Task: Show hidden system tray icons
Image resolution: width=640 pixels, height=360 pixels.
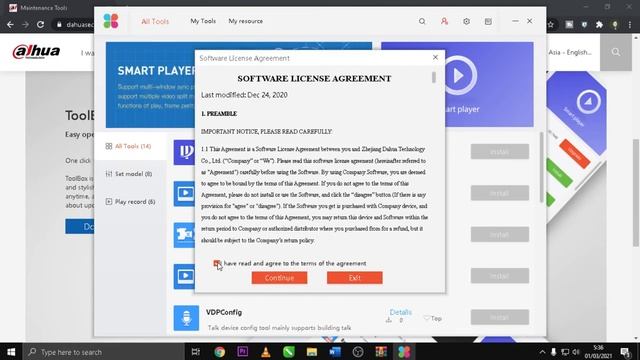Action: coord(542,352)
